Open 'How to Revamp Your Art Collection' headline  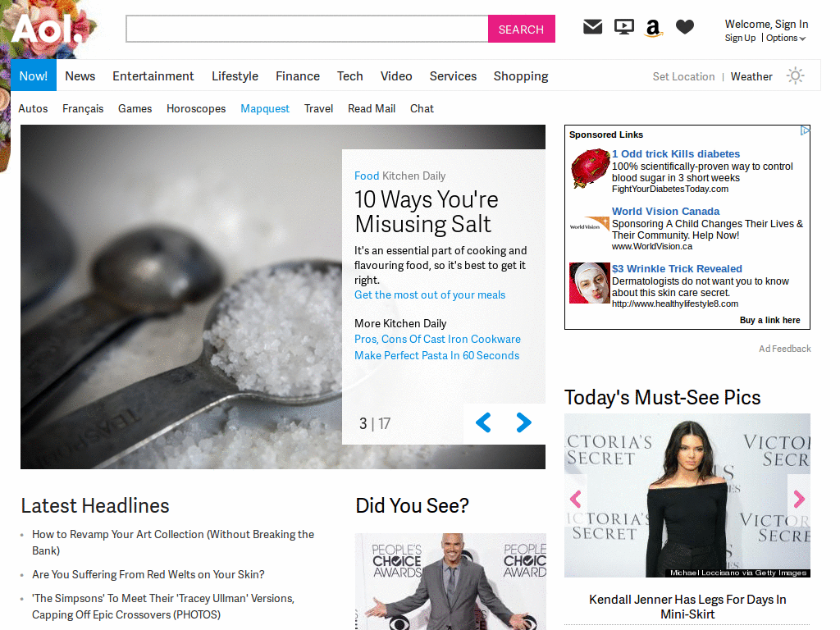[173, 542]
